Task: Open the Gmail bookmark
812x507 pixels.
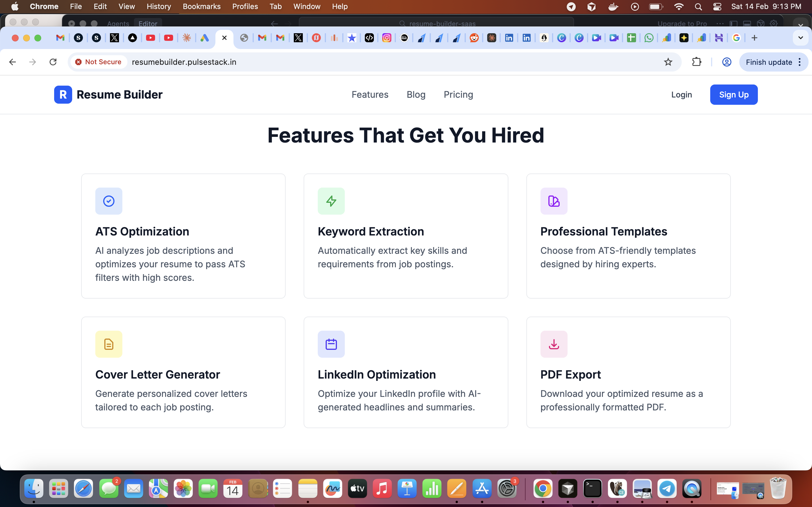Action: (x=60, y=38)
